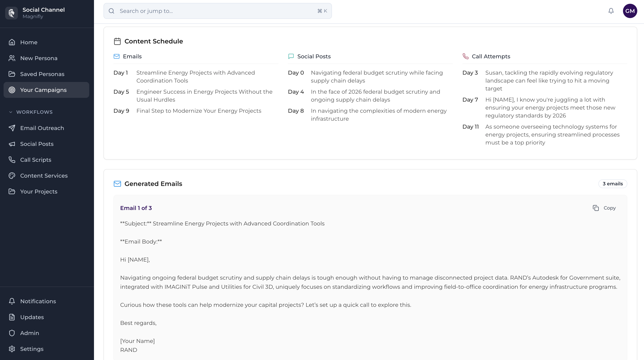This screenshot has width=644, height=360.
Task: Click the Home house icon in sidebar
Action: (12, 42)
